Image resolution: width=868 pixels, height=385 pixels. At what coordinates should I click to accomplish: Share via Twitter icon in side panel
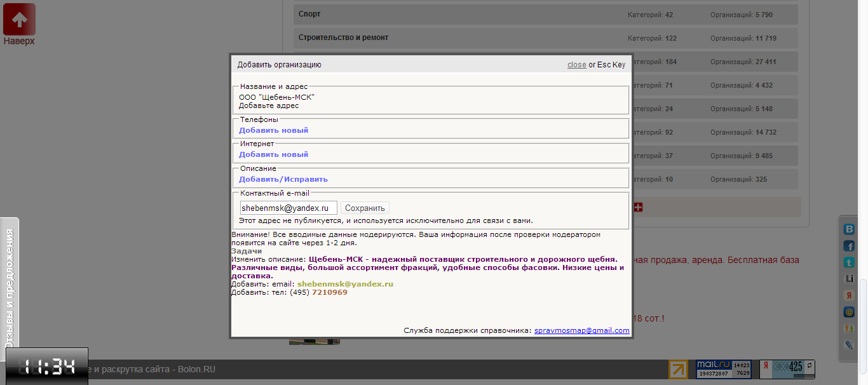point(849,262)
